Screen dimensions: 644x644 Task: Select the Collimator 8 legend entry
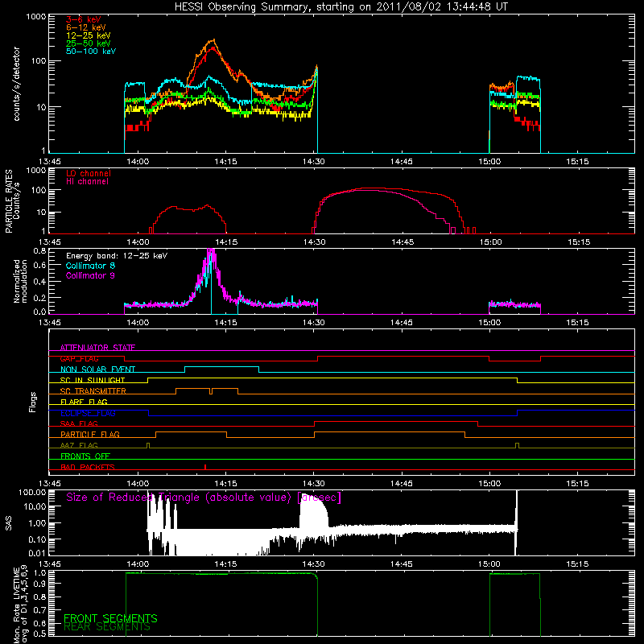[90, 266]
